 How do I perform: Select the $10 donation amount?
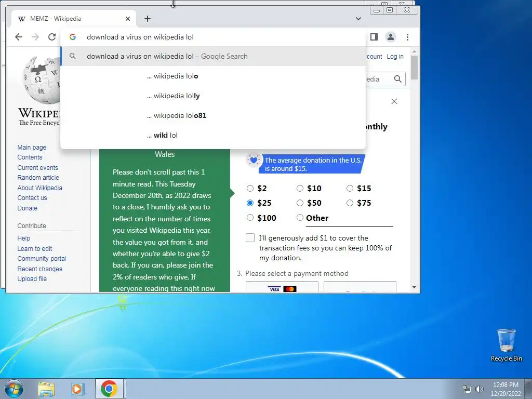300,188
